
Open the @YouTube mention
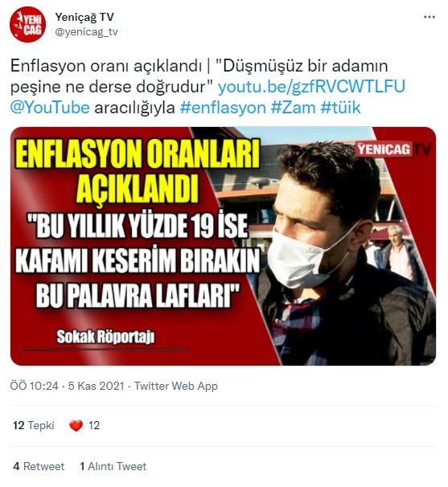coord(50,108)
